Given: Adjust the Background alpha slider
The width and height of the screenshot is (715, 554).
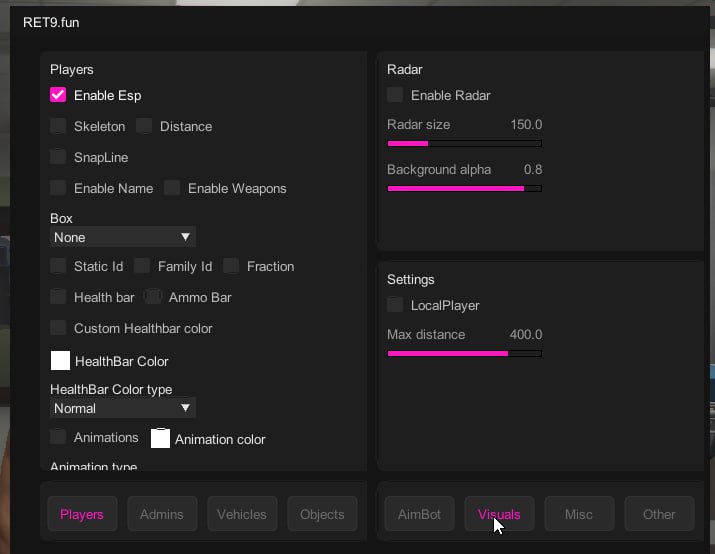Looking at the screenshot, I should [x=464, y=188].
